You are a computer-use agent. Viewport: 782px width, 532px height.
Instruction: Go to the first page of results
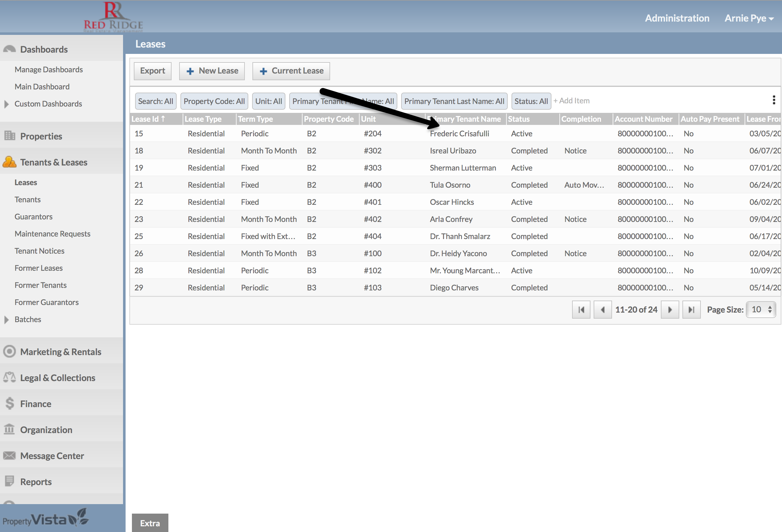tap(581, 309)
